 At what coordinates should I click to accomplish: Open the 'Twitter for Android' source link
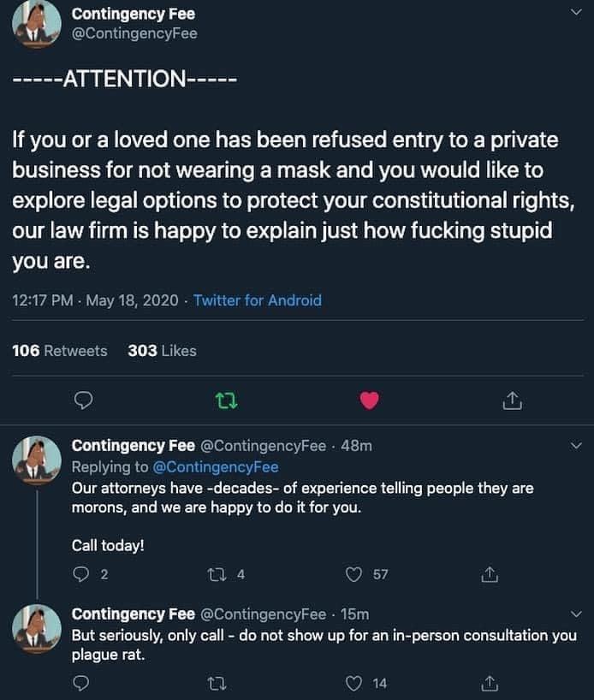(x=258, y=300)
